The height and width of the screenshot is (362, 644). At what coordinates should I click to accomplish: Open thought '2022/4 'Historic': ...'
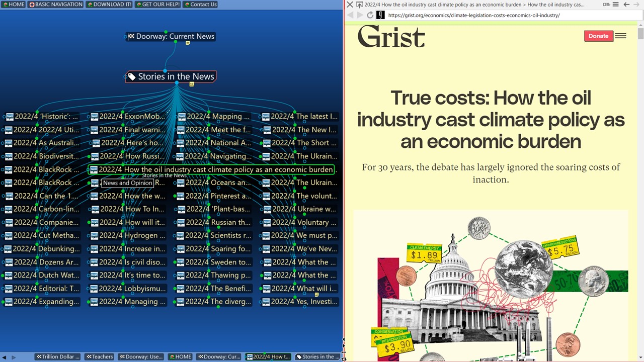point(42,117)
